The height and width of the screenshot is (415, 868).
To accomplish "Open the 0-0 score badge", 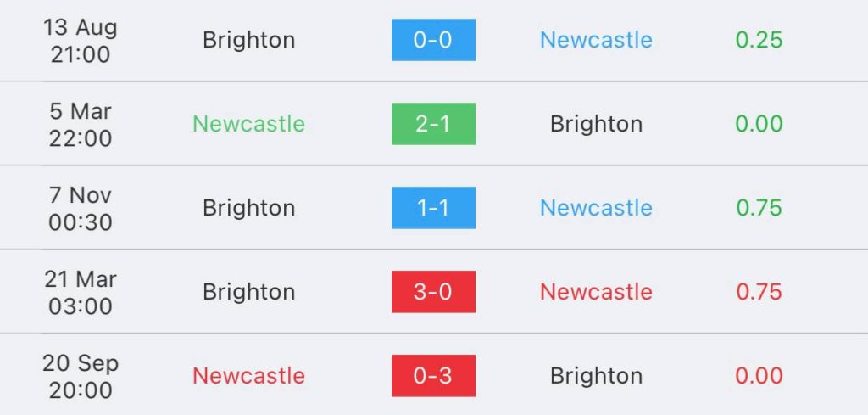I will point(433,40).
